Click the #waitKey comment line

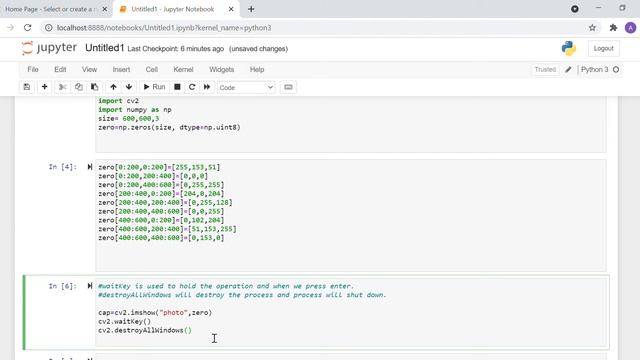[x=226, y=286]
